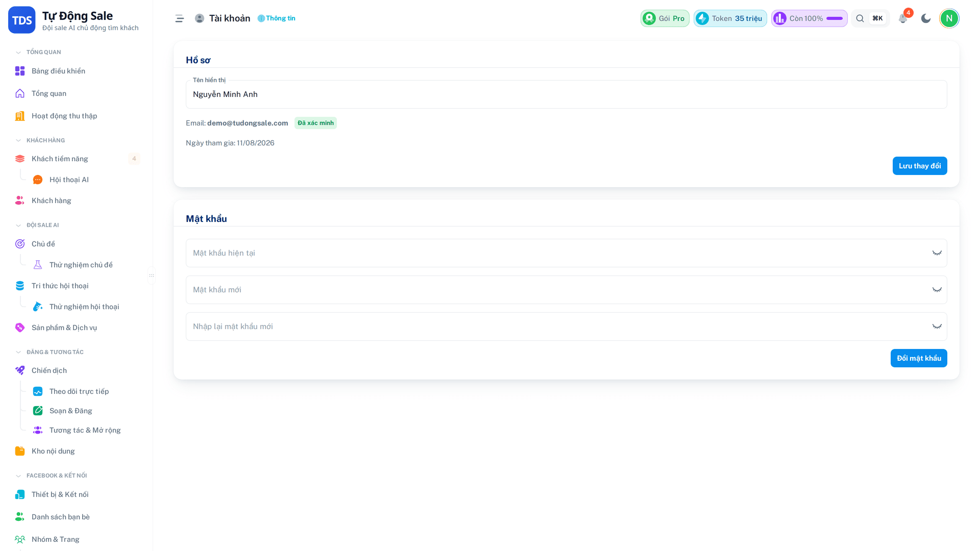Toggle dark mode with the moon icon
The width and height of the screenshot is (980, 551).
(926, 18)
